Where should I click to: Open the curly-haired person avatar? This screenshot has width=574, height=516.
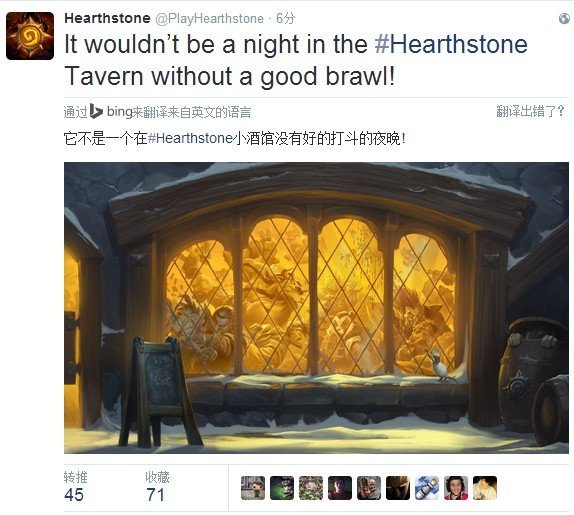(456, 488)
